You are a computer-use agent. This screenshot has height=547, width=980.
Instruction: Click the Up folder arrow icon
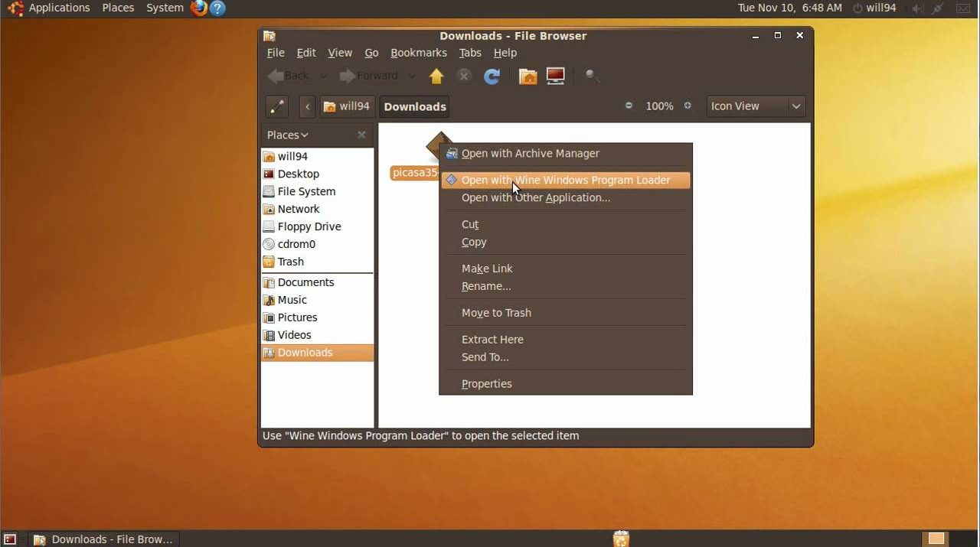[x=436, y=76]
